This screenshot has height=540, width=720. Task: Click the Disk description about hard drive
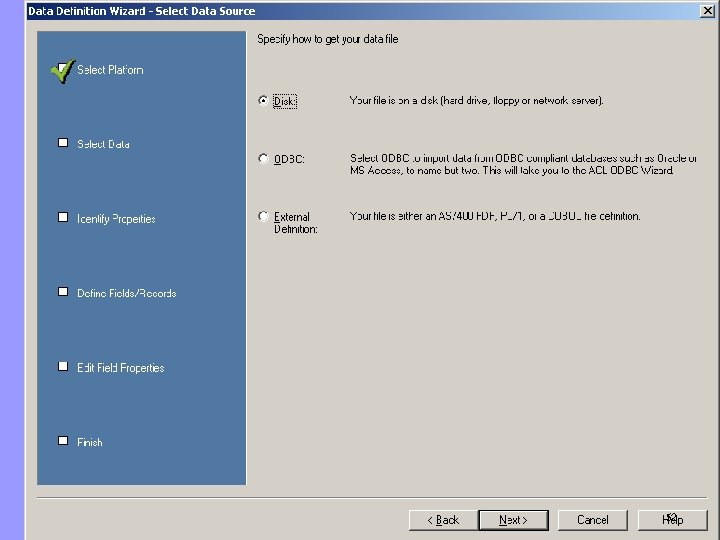(477, 101)
